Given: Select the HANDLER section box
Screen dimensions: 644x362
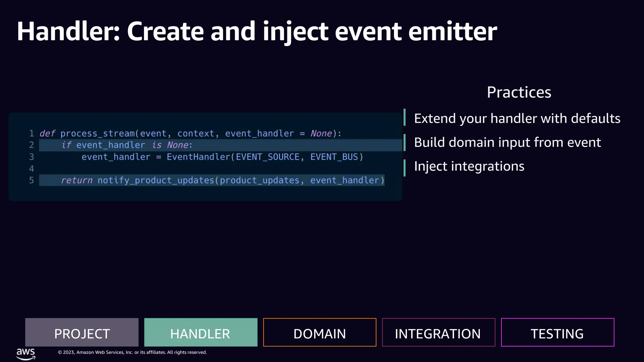Looking at the screenshot, I should pyautogui.click(x=201, y=332).
